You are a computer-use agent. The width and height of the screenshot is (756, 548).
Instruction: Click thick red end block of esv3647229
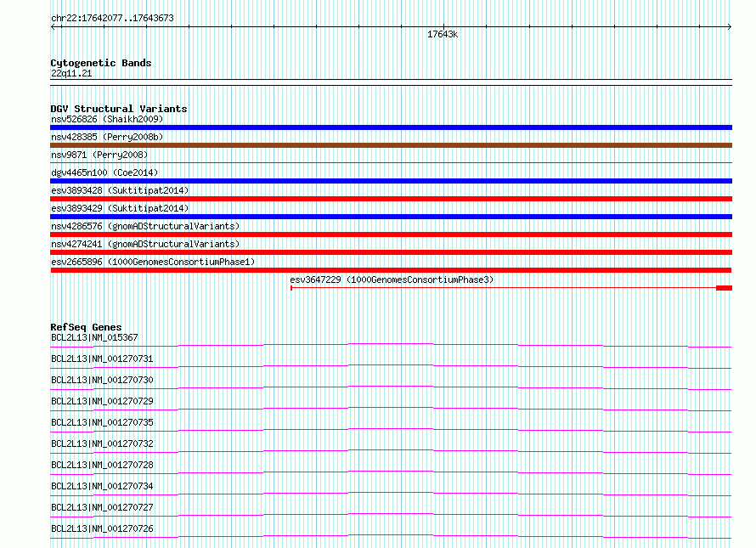[x=725, y=288]
